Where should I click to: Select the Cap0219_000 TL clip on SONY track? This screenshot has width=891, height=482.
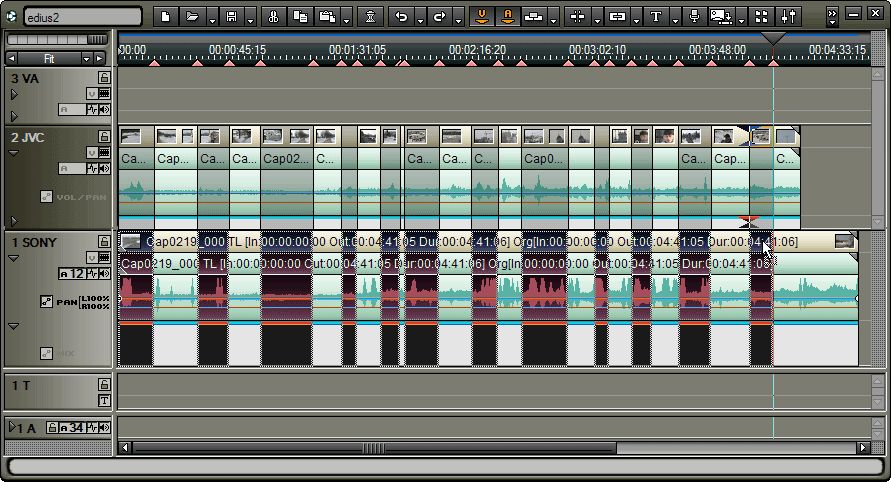488,242
